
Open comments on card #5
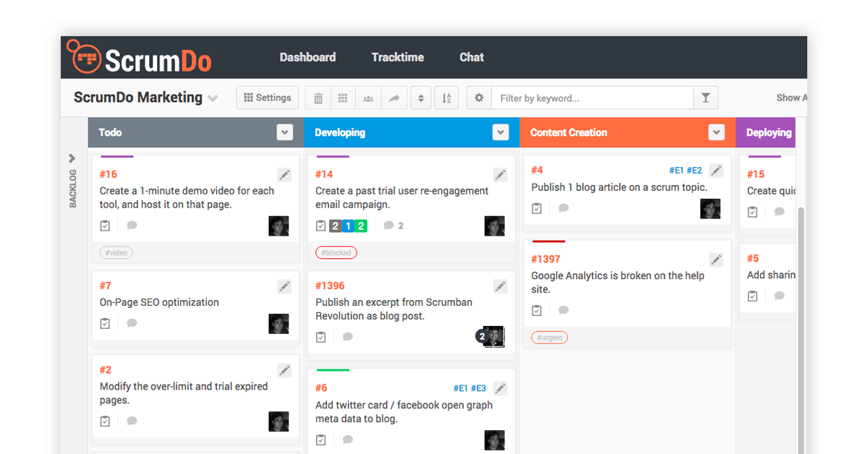click(779, 296)
